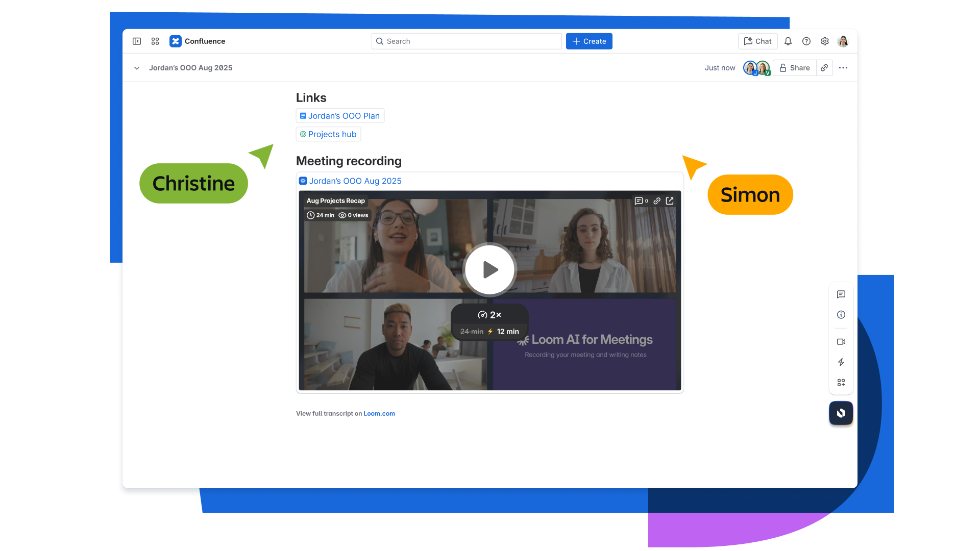980x551 pixels.
Task: Click the Loom floating button
Action: pos(841,413)
